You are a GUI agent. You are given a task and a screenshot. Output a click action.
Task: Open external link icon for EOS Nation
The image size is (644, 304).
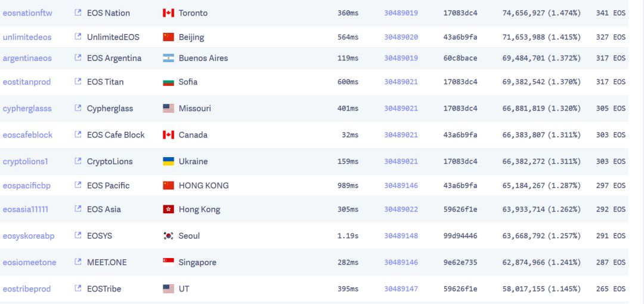tap(78, 13)
